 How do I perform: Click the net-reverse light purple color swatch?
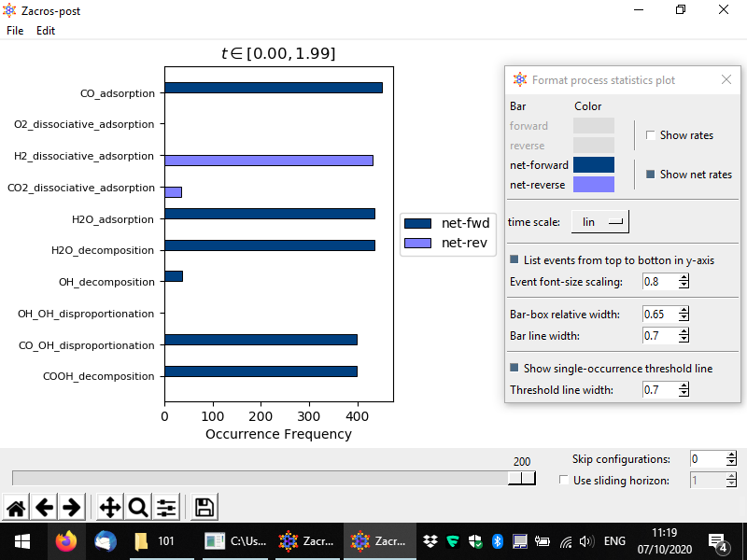pyautogui.click(x=593, y=185)
